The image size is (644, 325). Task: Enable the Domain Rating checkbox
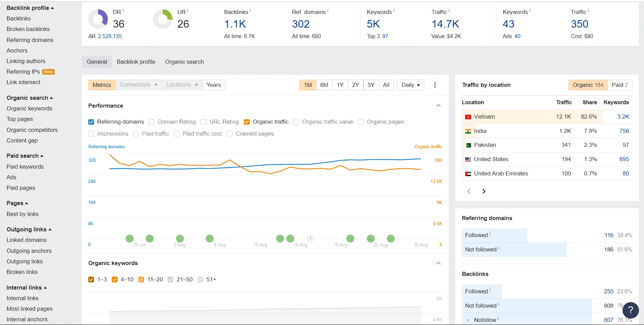tap(152, 122)
